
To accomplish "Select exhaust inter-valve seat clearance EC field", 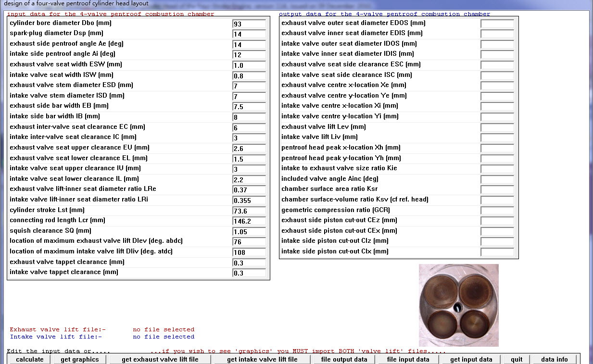I will pos(249,128).
